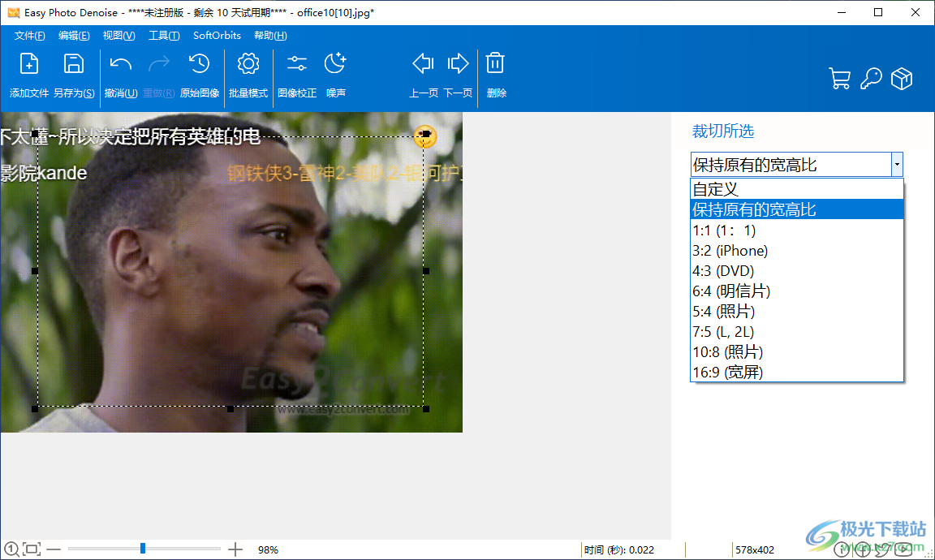Close the Easy Photo Denoise window

(916, 12)
